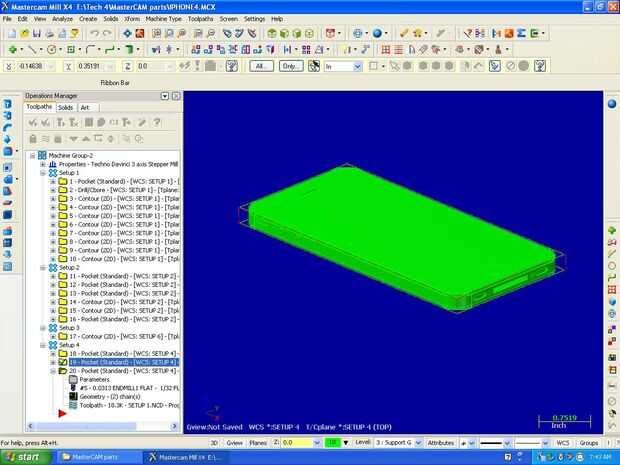Click the Operations Manager horizontal scrollbar
This screenshot has height=465, width=620.
(102, 426)
